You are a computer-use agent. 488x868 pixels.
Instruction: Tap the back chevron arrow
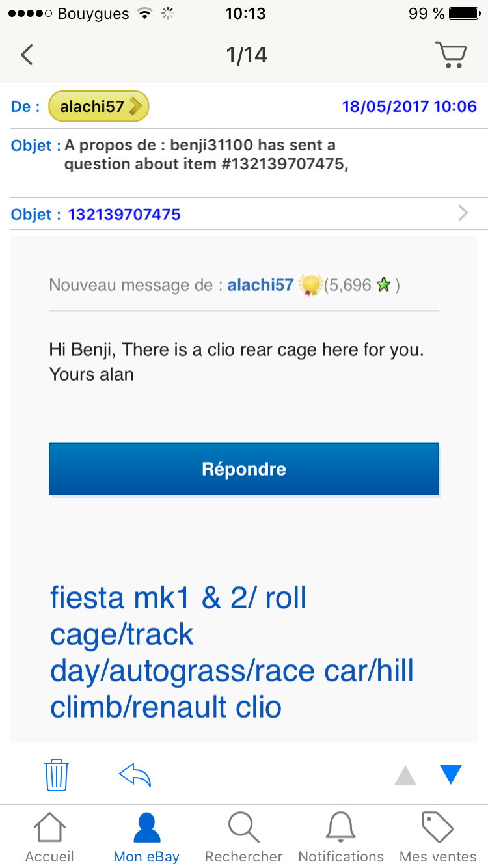26,55
